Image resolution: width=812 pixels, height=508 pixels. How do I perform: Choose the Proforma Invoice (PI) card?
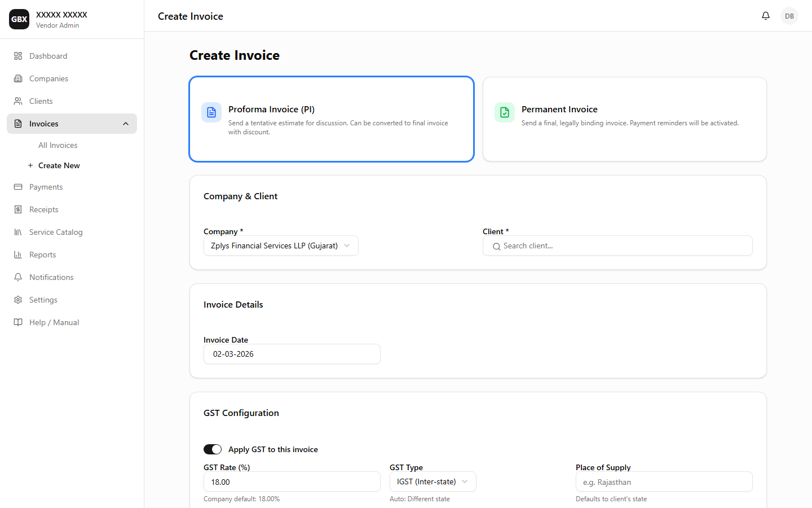pos(332,119)
